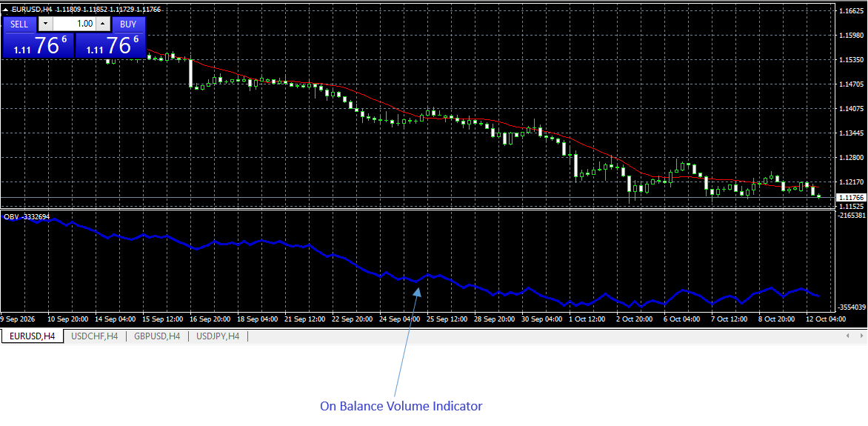The image size is (868, 426).
Task: Select the 1.00 volume input field
Action: point(75,24)
